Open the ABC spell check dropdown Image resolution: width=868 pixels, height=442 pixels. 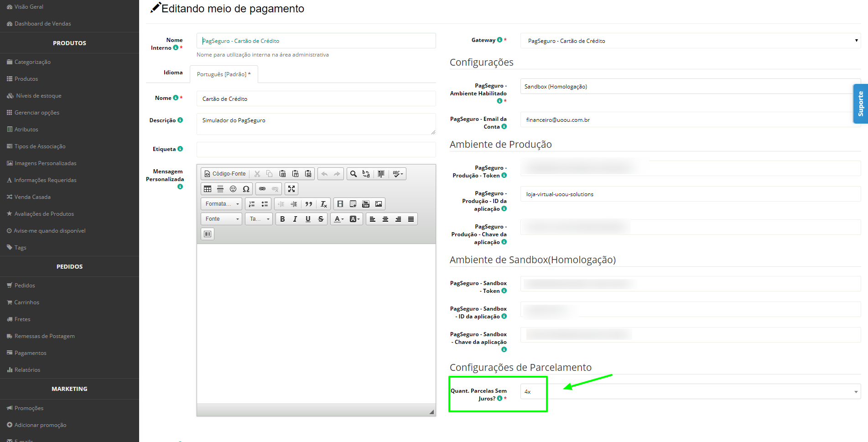pos(398,174)
